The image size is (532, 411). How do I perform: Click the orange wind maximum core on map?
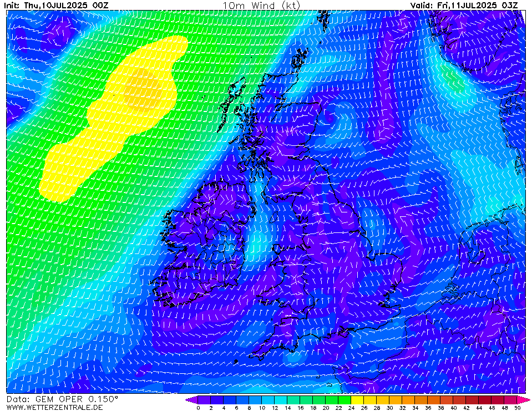[x=143, y=90]
